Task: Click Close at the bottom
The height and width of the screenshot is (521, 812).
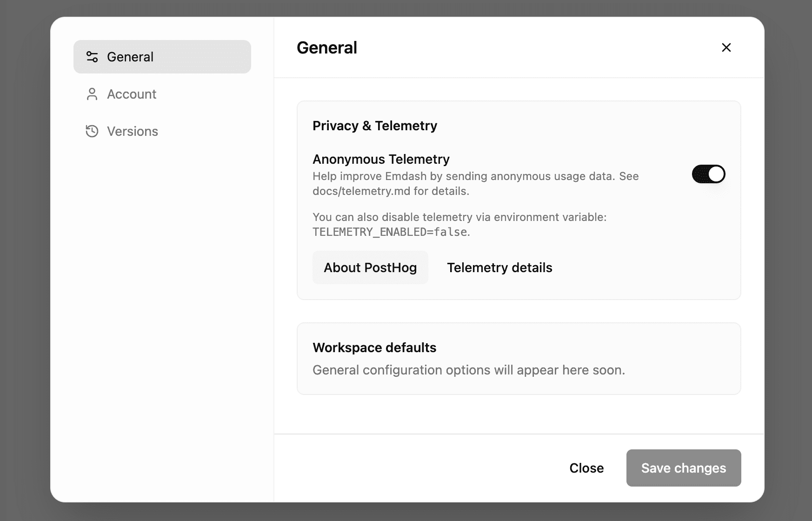Action: (x=586, y=468)
